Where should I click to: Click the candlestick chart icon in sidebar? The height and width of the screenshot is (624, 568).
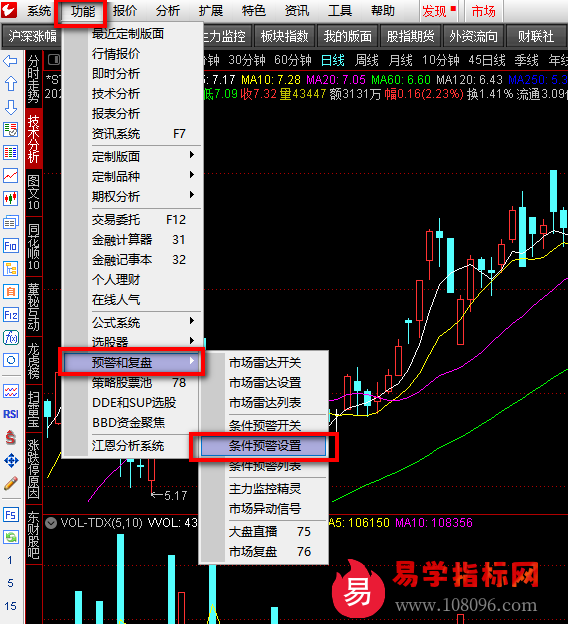(x=10, y=198)
